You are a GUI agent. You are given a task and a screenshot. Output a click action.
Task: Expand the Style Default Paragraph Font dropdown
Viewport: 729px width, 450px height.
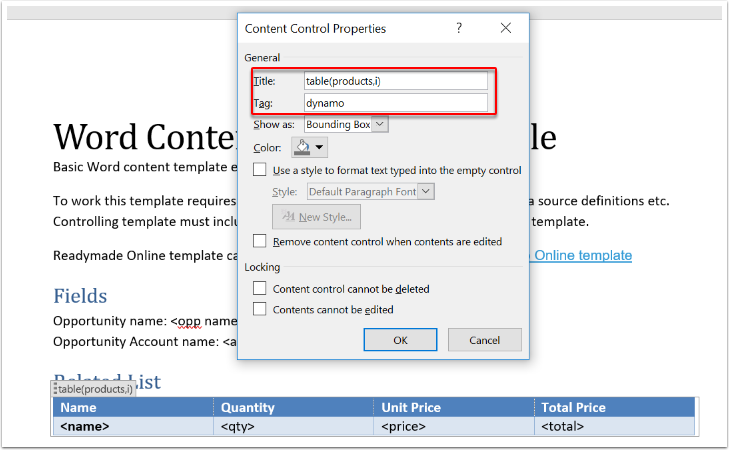click(x=427, y=191)
